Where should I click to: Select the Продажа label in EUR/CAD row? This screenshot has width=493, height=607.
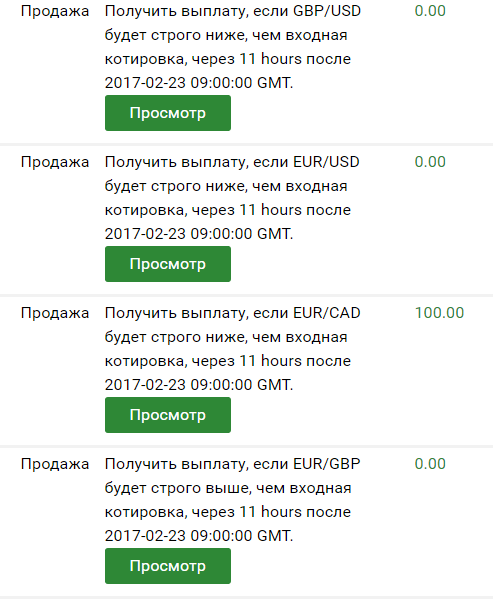click(55, 314)
